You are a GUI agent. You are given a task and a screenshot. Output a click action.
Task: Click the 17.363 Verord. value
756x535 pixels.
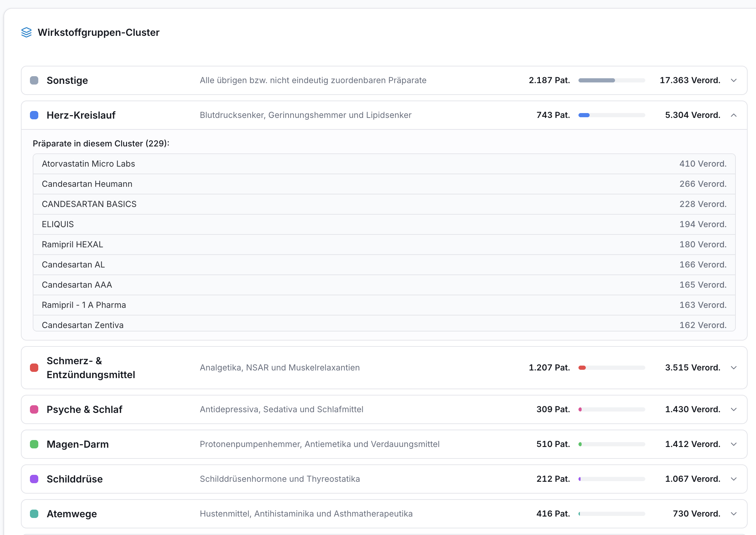[690, 80]
